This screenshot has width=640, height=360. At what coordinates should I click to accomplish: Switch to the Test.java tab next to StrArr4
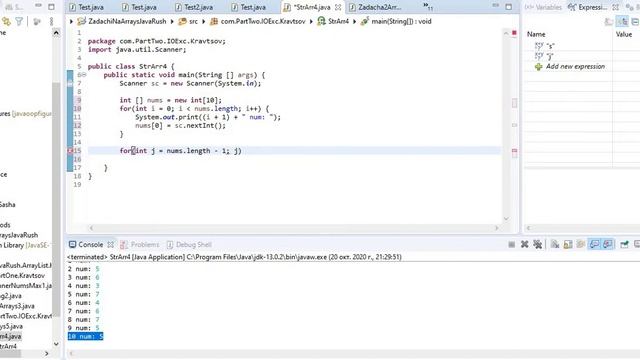[x=248, y=7]
